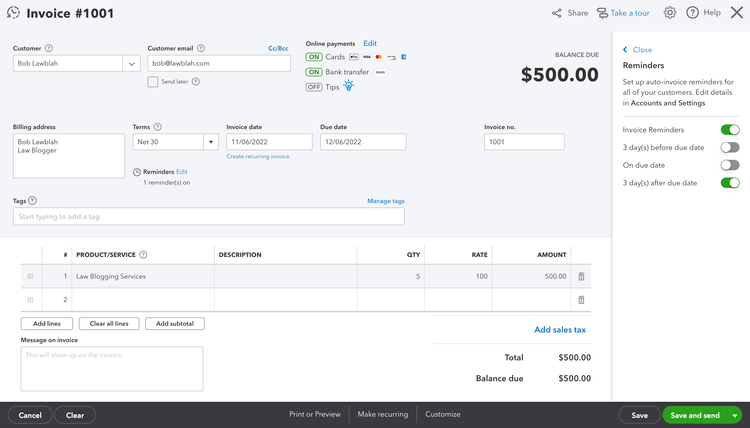Viewport: 750px width, 428px height.
Task: Click Print or Preview in the bottom bar
Action: pos(315,414)
